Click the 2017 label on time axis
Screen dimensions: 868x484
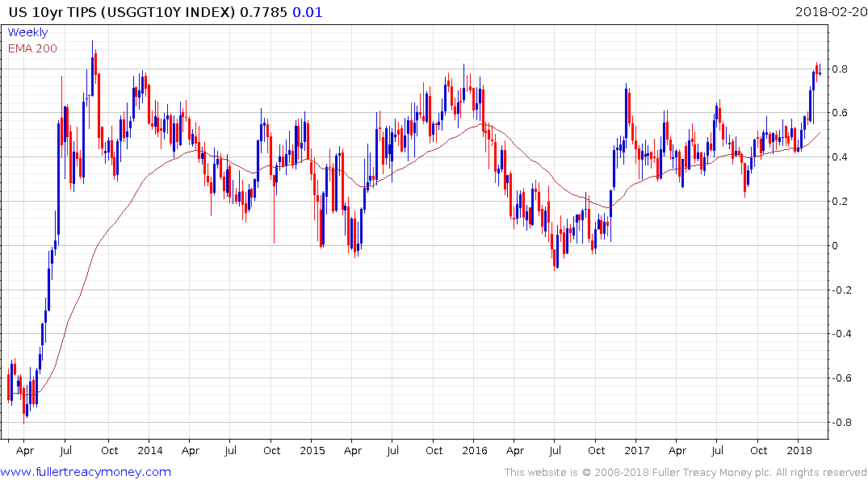(x=637, y=450)
